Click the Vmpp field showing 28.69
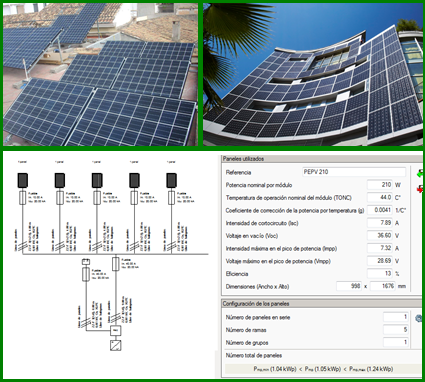425x382 pixels. tap(380, 261)
